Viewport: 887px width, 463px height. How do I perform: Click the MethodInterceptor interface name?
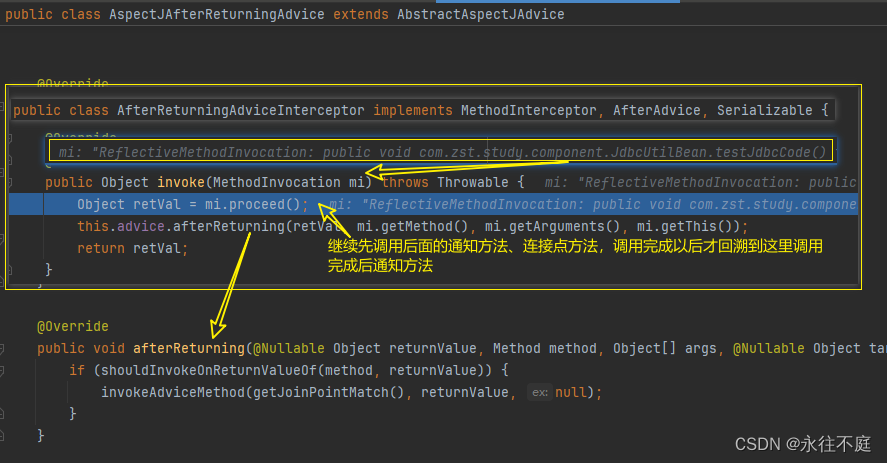click(528, 110)
